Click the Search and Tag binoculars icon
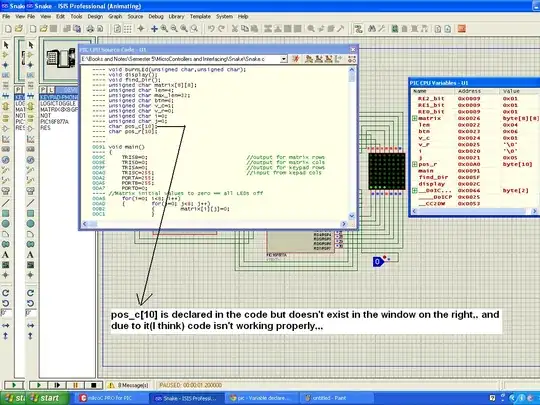This screenshot has width=540, height=405. point(371,29)
